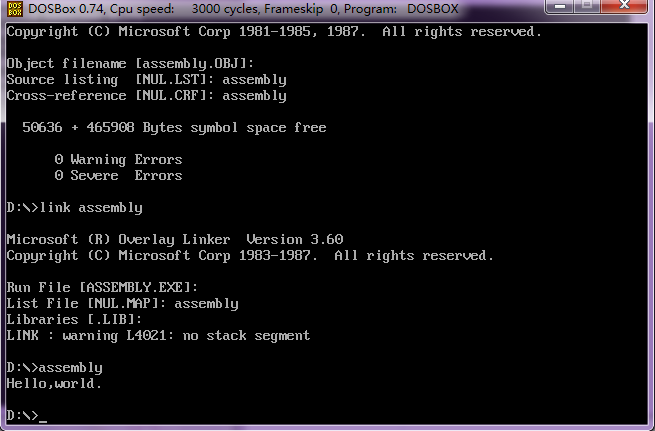Click the '0 Severe Errors' line

pyautogui.click(x=118, y=175)
